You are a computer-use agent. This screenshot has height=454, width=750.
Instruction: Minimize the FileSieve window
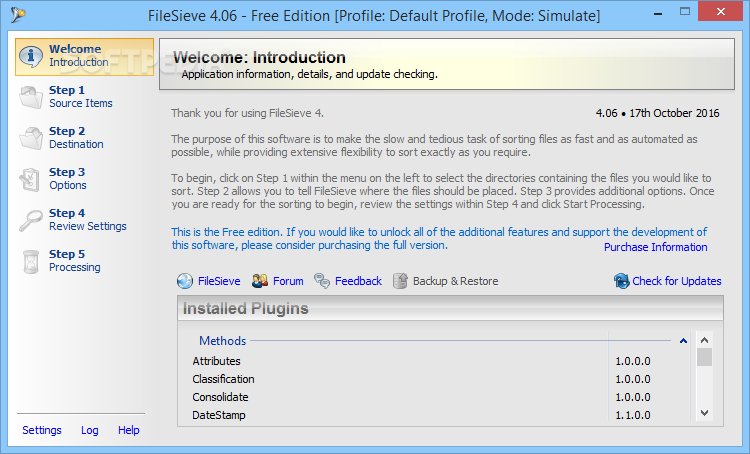tap(658, 12)
